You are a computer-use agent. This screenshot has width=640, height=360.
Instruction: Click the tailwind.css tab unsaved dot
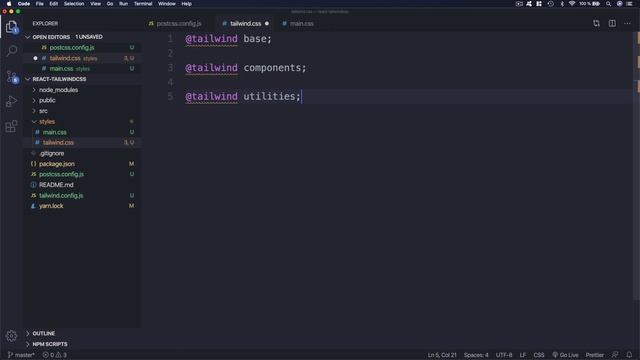tap(267, 24)
